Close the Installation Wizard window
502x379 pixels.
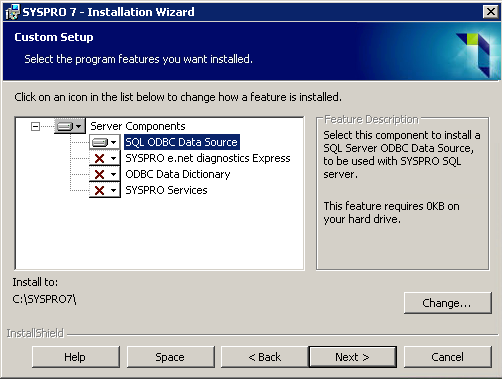pyautogui.click(x=491, y=12)
